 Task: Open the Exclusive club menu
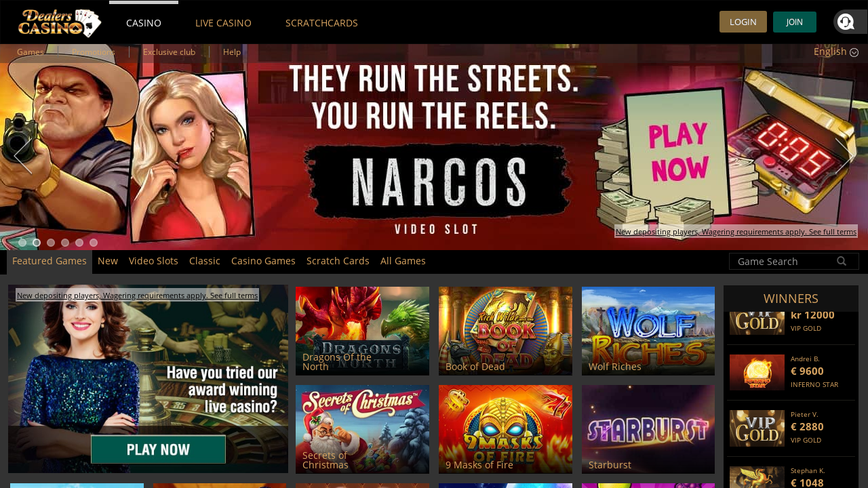(x=169, y=52)
